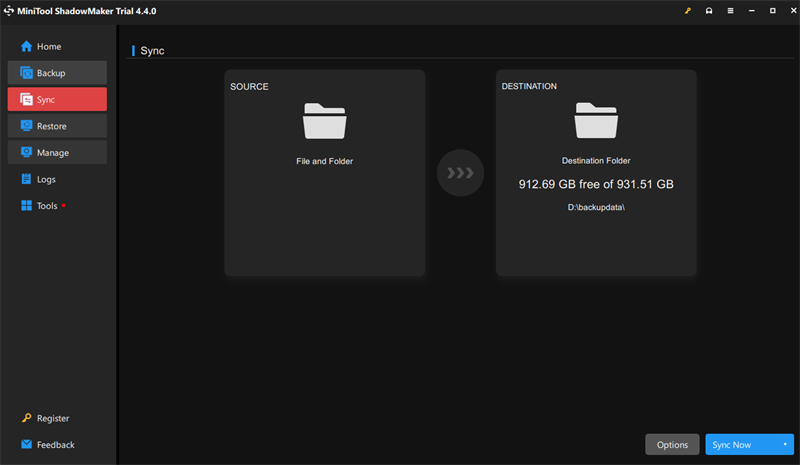Switch to the Restore tab
The height and width of the screenshot is (465, 800).
(57, 126)
